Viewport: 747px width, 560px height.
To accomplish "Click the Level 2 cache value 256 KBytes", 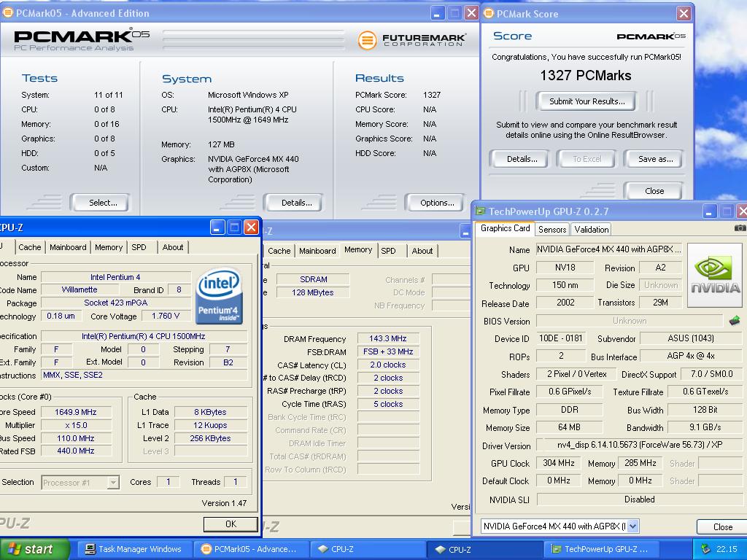I will [210, 438].
